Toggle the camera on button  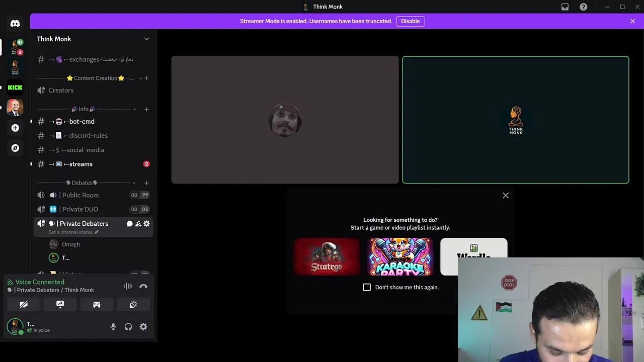(24, 304)
